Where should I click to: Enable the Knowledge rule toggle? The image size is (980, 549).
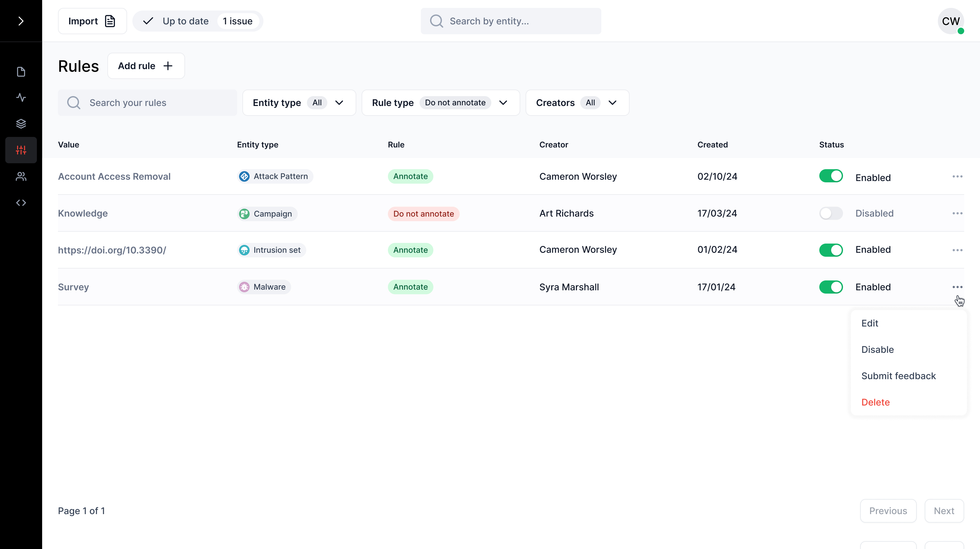831,213
